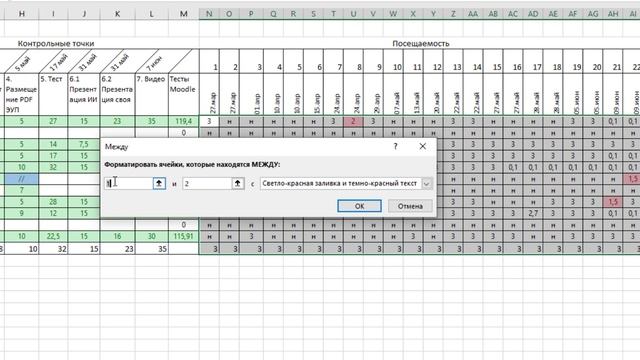Click the OK button in Между dialog
Image resolution: width=640 pixels, height=360 pixels.
pos(359,206)
